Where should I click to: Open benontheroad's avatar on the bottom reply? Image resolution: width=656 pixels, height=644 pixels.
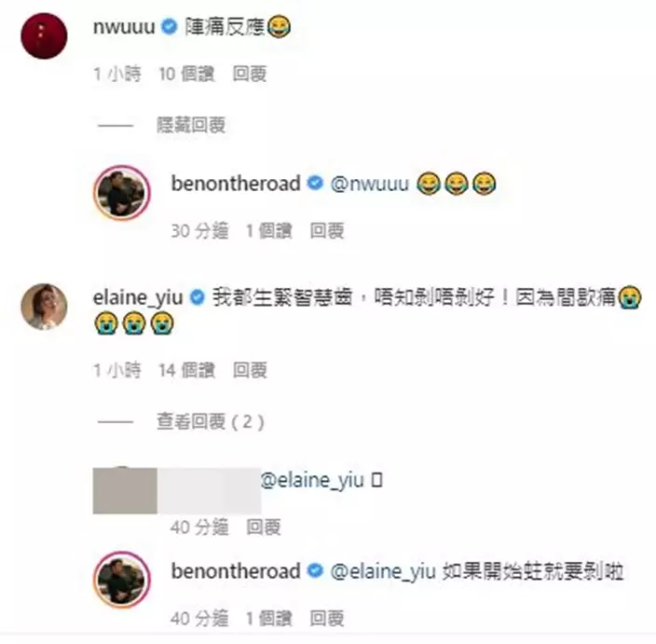coord(122,579)
